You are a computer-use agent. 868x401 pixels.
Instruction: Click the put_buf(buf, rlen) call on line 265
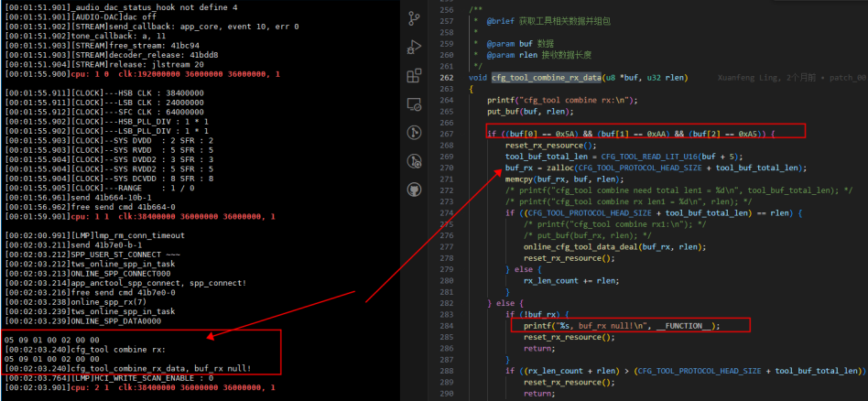click(530, 112)
